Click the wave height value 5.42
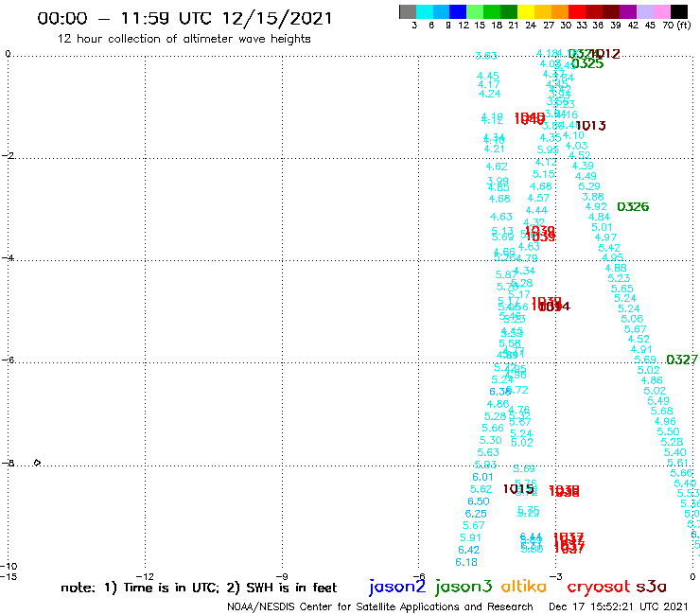This screenshot has width=700, height=615. (609, 248)
